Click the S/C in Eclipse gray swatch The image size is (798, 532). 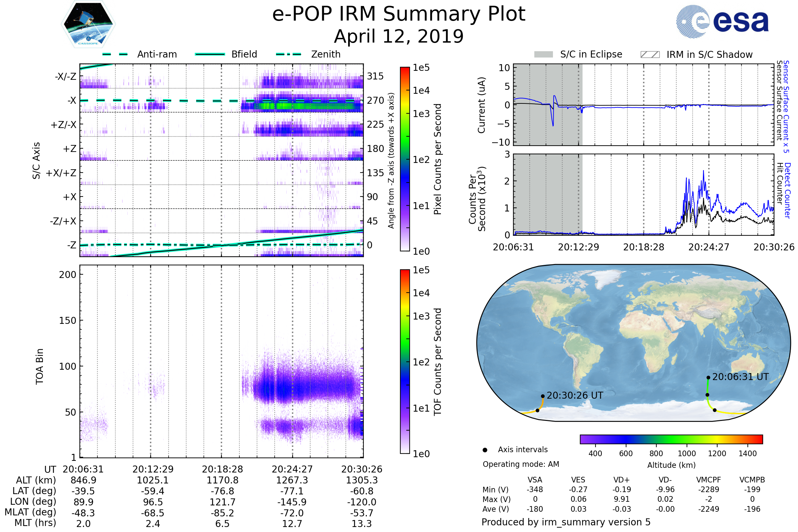pos(543,55)
